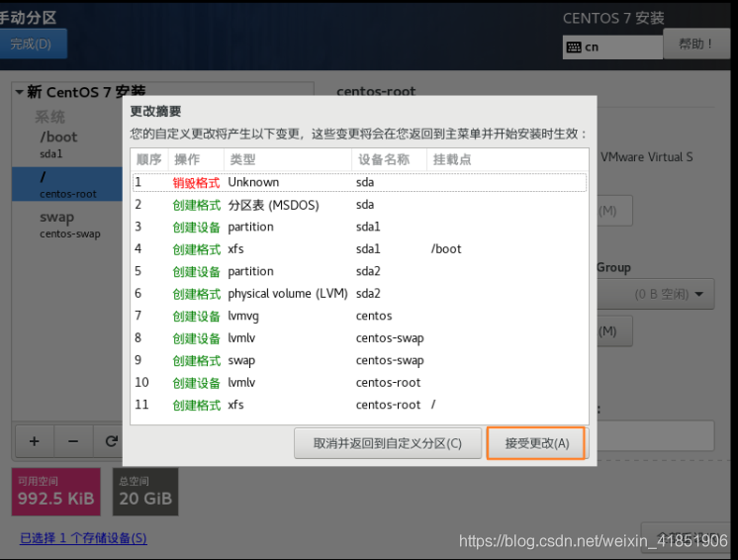Image resolution: width=738 pixels, height=560 pixels.
Task: Select row 1 销毁格式 Unknown sda
Action: coord(359,182)
